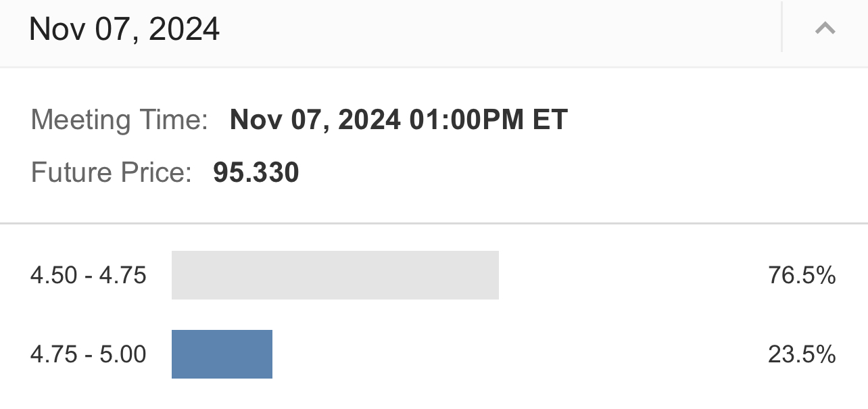Click the 76.5% probability value
This screenshot has height=409, width=868.
[802, 276]
